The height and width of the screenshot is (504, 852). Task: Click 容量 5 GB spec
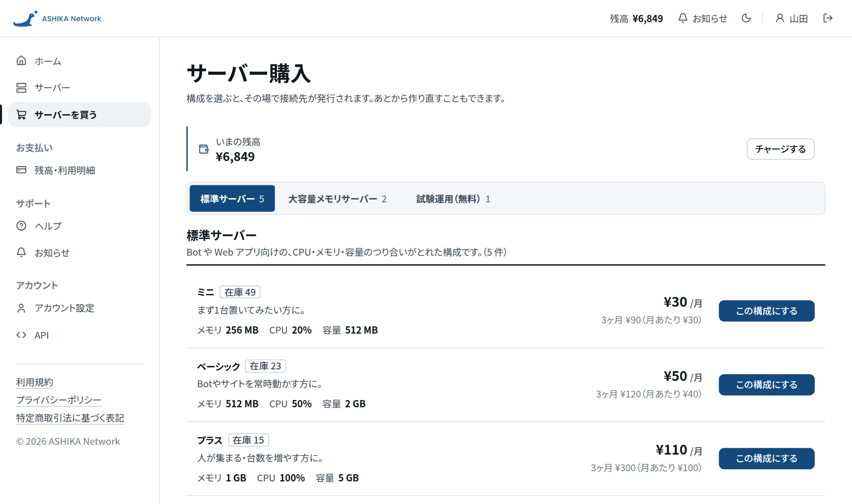click(x=337, y=478)
